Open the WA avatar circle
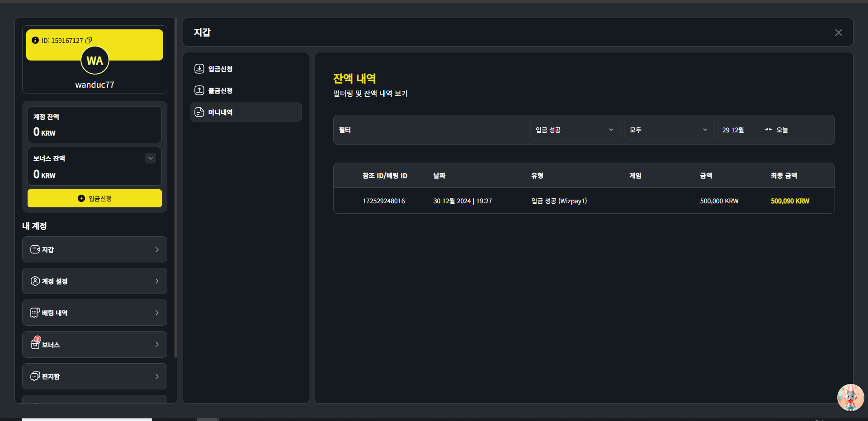The width and height of the screenshot is (868, 421). click(x=95, y=61)
